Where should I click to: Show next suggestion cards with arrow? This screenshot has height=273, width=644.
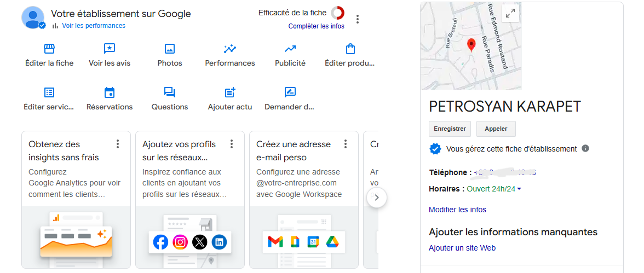click(x=377, y=198)
